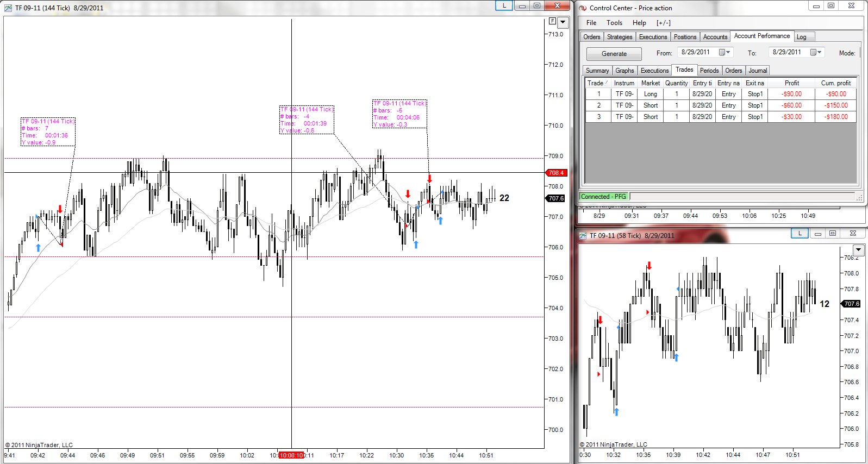Click the '# bars: -4' annotation box

307,120
